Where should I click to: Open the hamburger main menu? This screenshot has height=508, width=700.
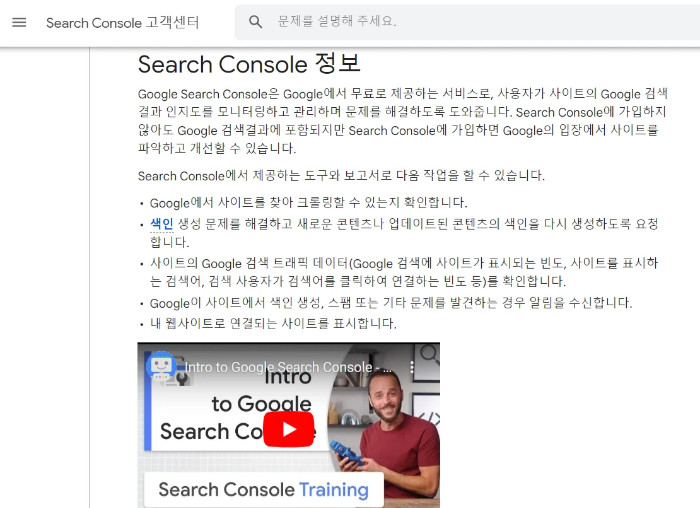(x=19, y=22)
